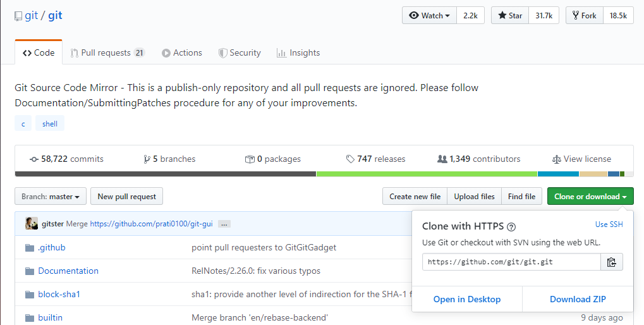The width and height of the screenshot is (644, 325).
Task: Open block-sha1 folder name link
Action: click(59, 294)
